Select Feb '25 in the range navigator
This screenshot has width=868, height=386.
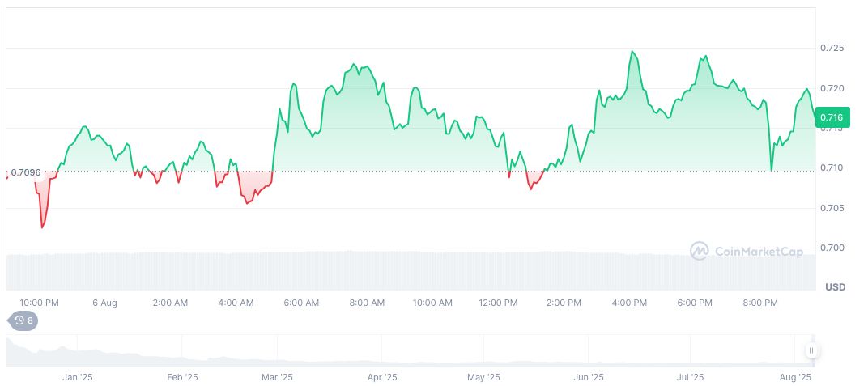182,376
